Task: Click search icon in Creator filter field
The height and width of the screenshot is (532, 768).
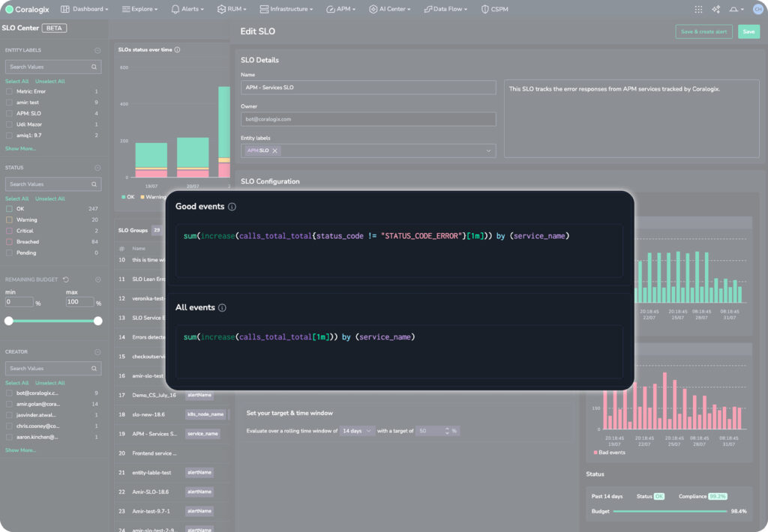Action: 94,369
